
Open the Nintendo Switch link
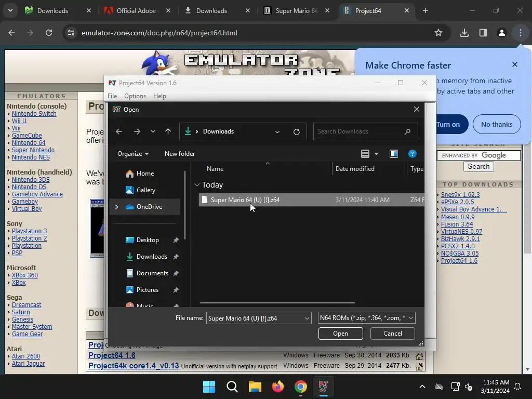(x=34, y=114)
